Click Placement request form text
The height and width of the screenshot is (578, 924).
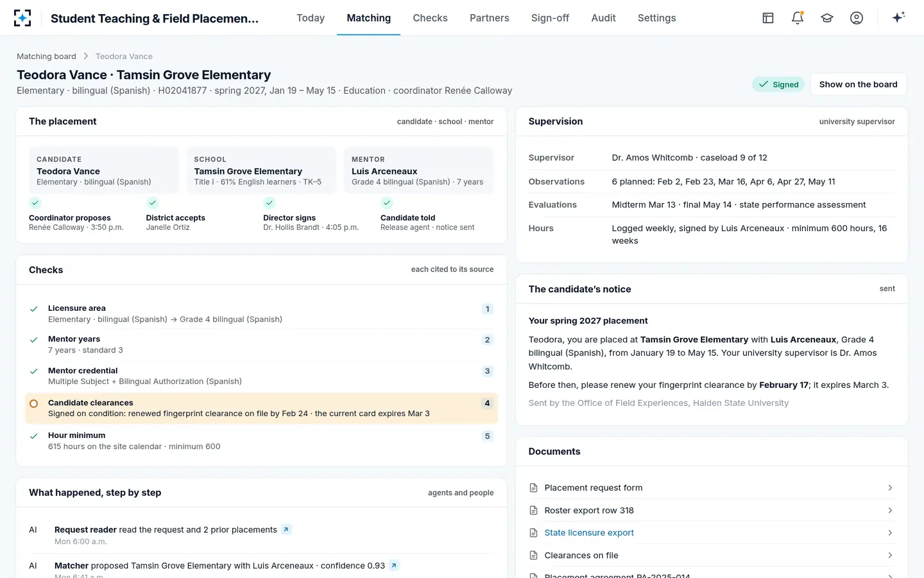(x=594, y=488)
